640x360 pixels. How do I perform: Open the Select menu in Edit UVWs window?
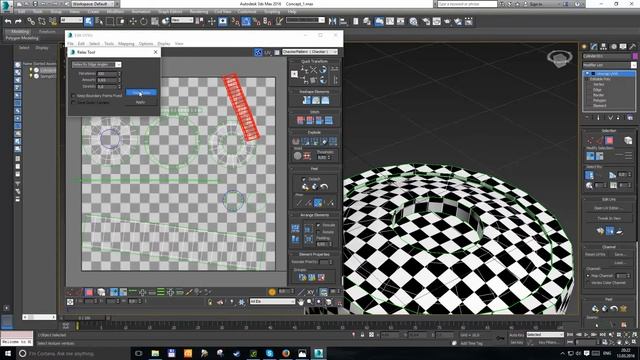click(94, 44)
